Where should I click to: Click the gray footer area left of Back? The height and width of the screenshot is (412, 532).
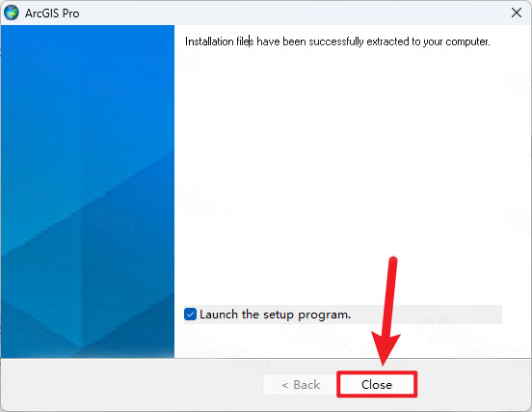tap(132, 384)
